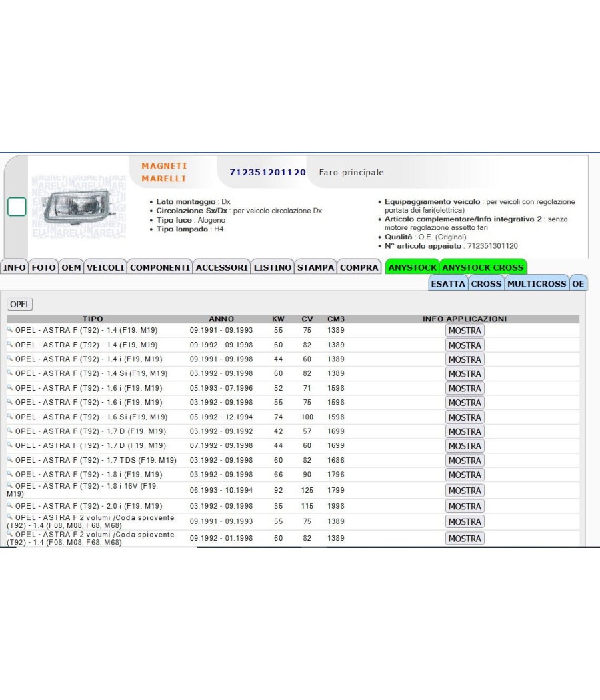
Task: Click magnifier icon beside Astra 1.8 i 16V
Action: click(x=10, y=485)
